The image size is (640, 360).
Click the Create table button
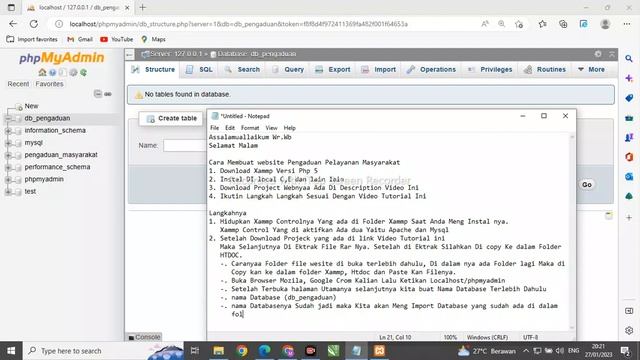pos(171,118)
